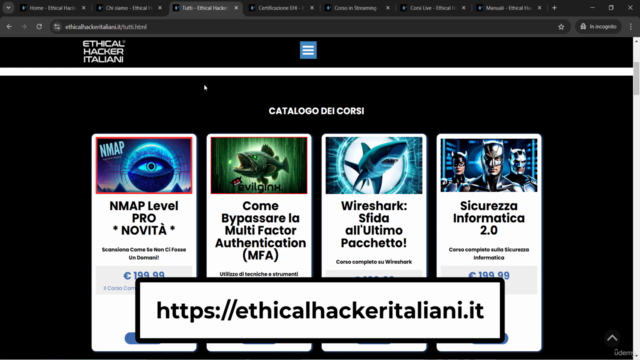640x360 pixels.
Task: Reload the page
Action: click(x=39, y=27)
